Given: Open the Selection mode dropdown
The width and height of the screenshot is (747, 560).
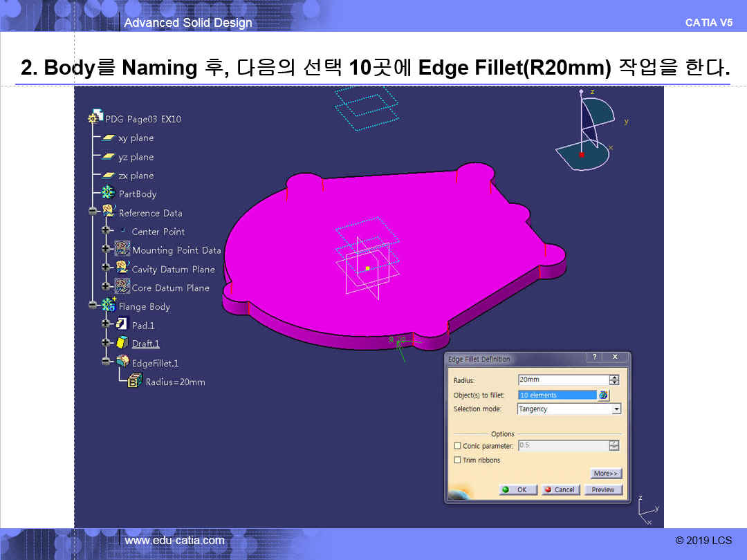Looking at the screenshot, I should tap(616, 409).
